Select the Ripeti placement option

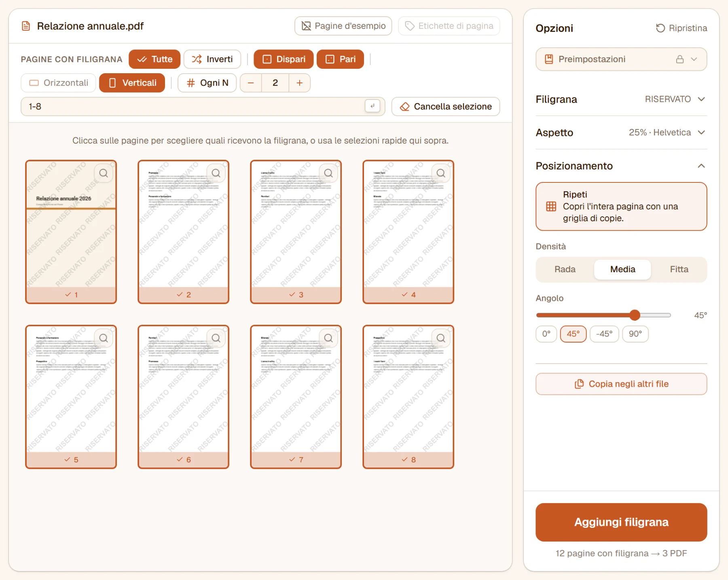(621, 206)
